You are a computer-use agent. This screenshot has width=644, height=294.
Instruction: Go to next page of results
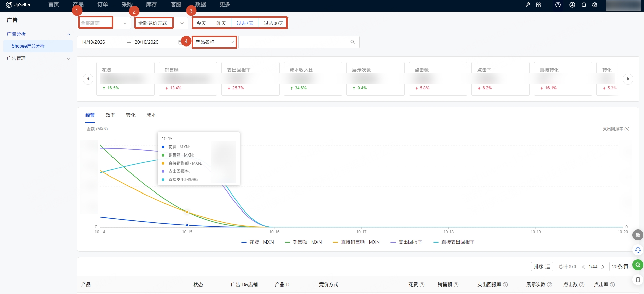coord(603,267)
